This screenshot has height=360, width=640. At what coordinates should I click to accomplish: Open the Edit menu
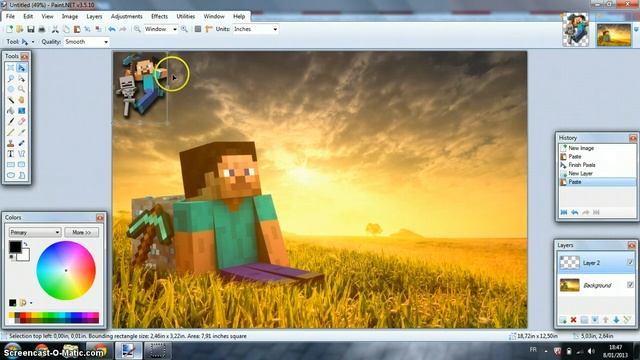tap(28, 16)
